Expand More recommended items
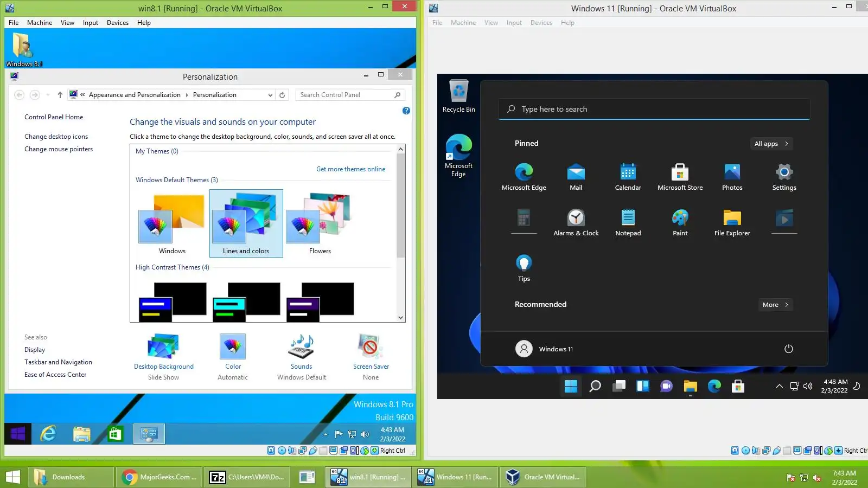This screenshot has width=868, height=488. pos(775,305)
